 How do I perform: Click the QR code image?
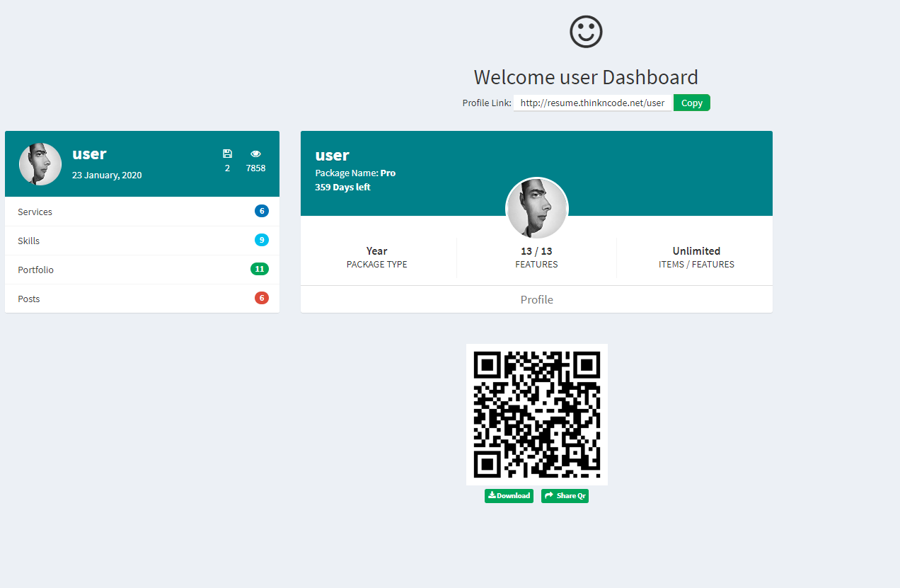tap(537, 415)
